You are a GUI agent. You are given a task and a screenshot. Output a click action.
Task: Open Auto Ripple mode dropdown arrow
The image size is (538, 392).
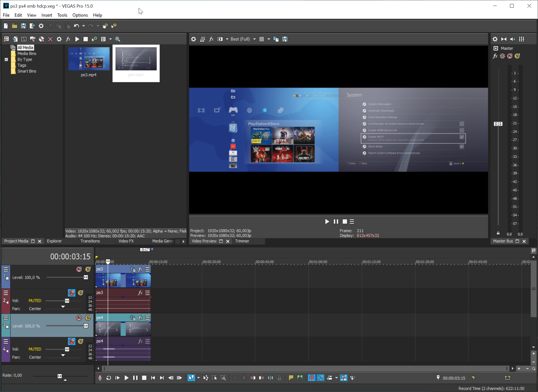[336, 378]
